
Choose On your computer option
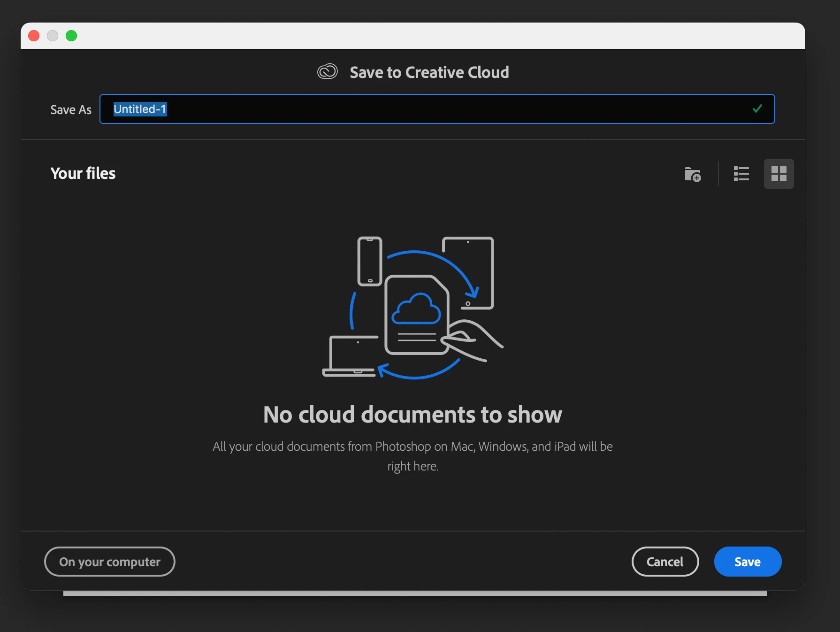[x=110, y=562]
